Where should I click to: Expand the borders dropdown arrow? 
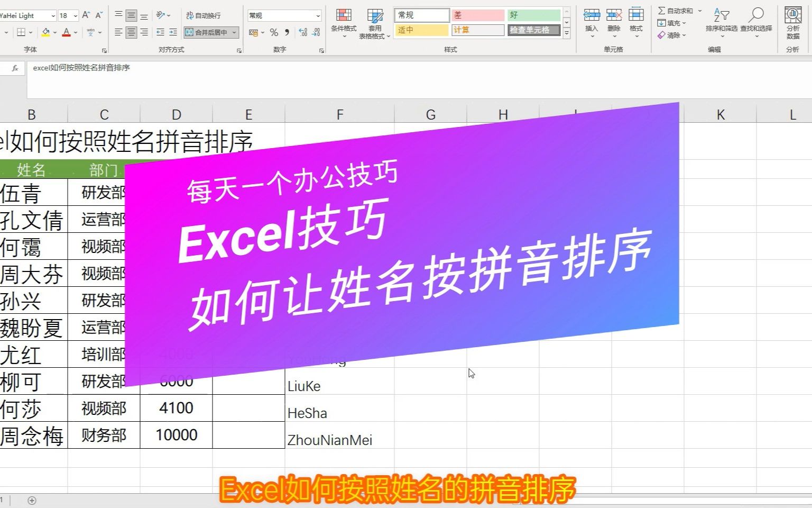31,32
